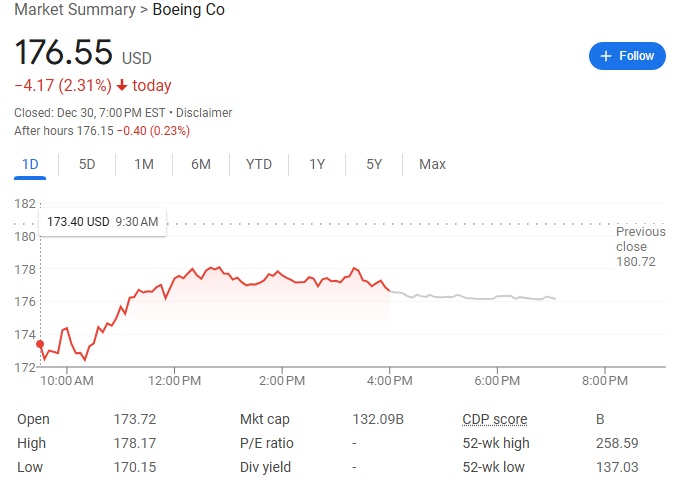This screenshot has height=484, width=698.
Task: Click the red dot marker at 9:30 AM
Action: pos(40,344)
